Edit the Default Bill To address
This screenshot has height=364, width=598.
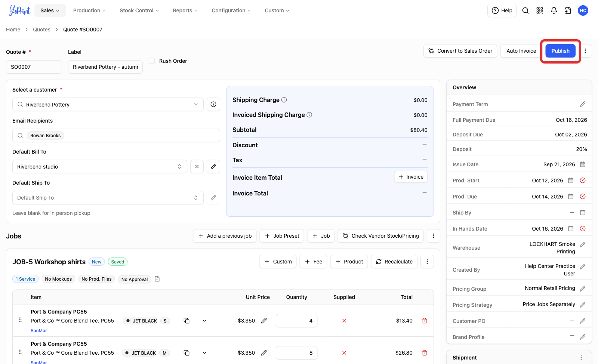213,167
